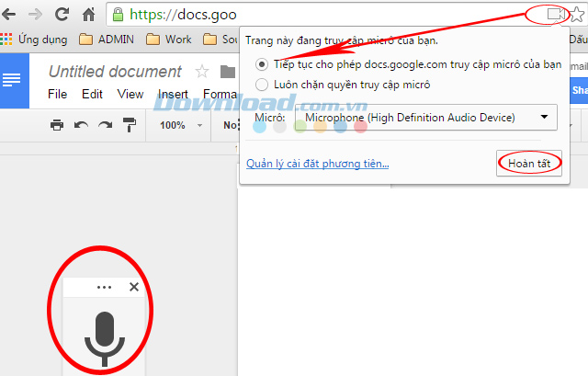The height and width of the screenshot is (376, 588).
Task: Click the Print toolbar icon
Action: (x=57, y=125)
